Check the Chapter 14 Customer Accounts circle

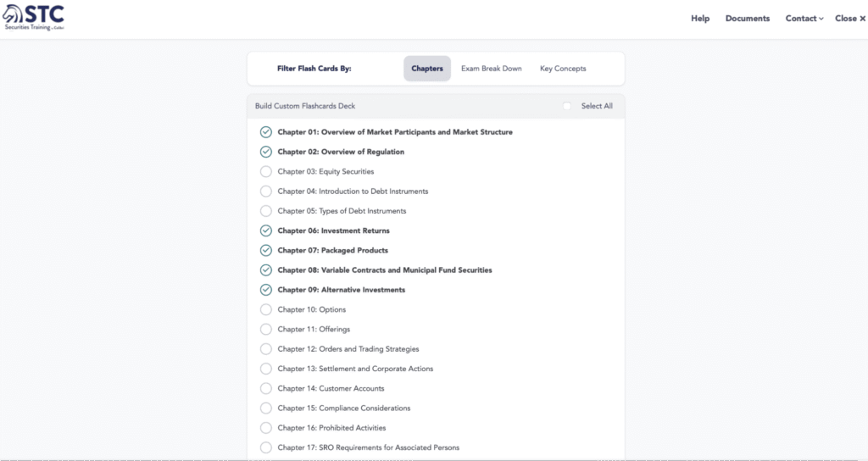[265, 388]
